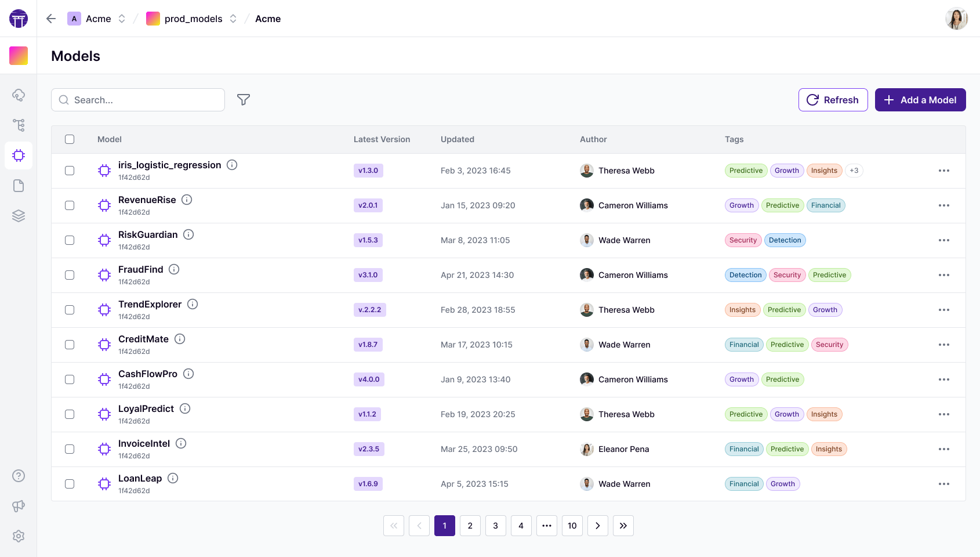
Task: Open the help question-mark icon in sidebar
Action: 18,475
